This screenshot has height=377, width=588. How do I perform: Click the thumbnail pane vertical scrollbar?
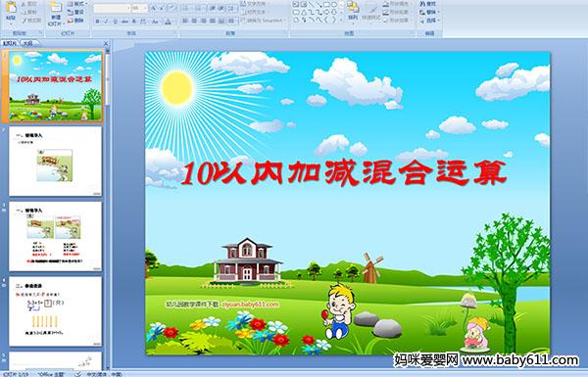pyautogui.click(x=108, y=210)
